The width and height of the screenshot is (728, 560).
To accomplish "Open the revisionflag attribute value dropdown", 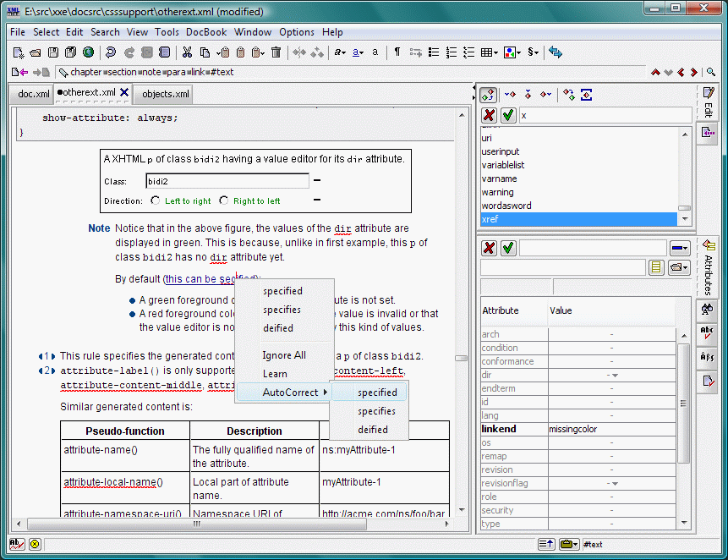I will click(615, 483).
